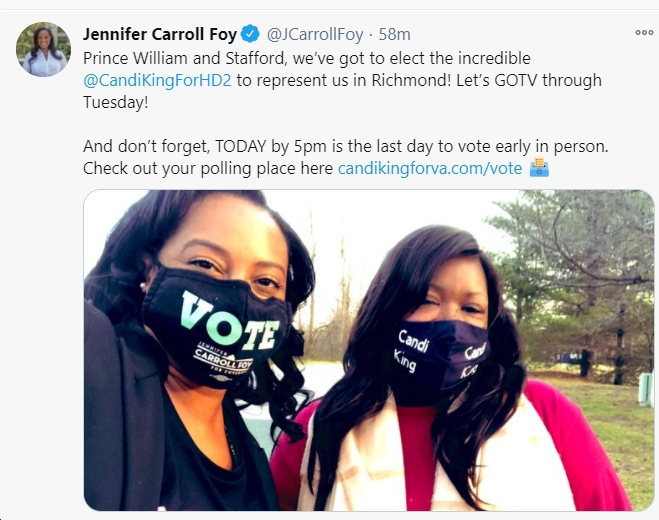
Task: Click the word Tuesday! in the tweet
Action: (116, 102)
